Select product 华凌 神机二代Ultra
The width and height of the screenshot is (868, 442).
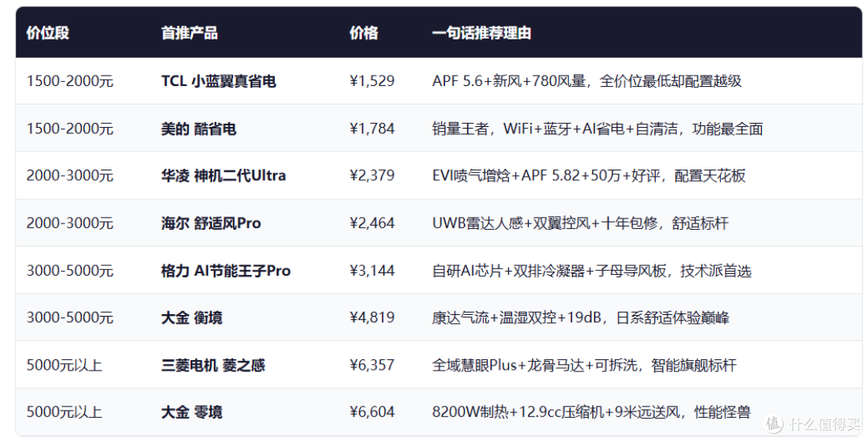[x=223, y=176]
